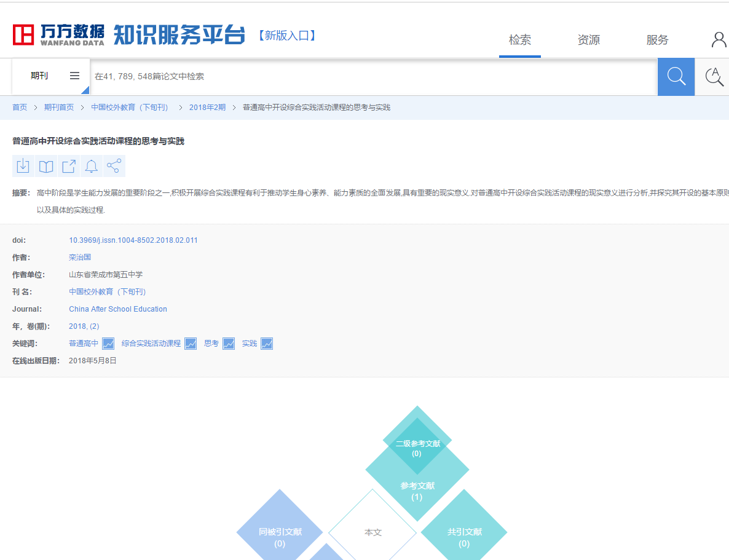Click the search input field

coord(373,77)
